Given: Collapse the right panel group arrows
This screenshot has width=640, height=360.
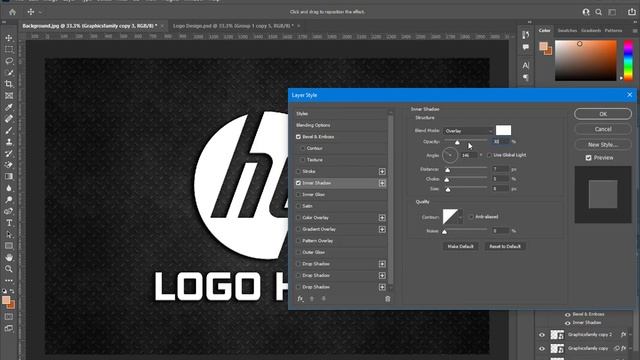Looking at the screenshot, I should coord(635,22).
